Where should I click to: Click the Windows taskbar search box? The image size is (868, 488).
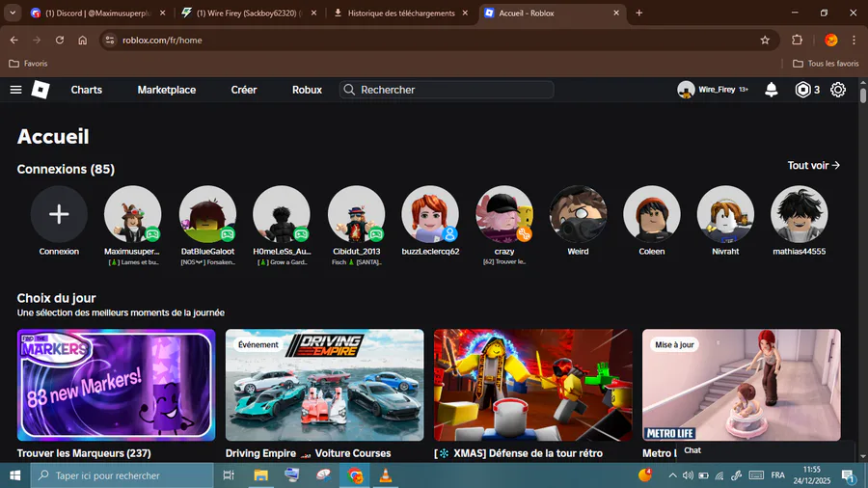(x=122, y=475)
